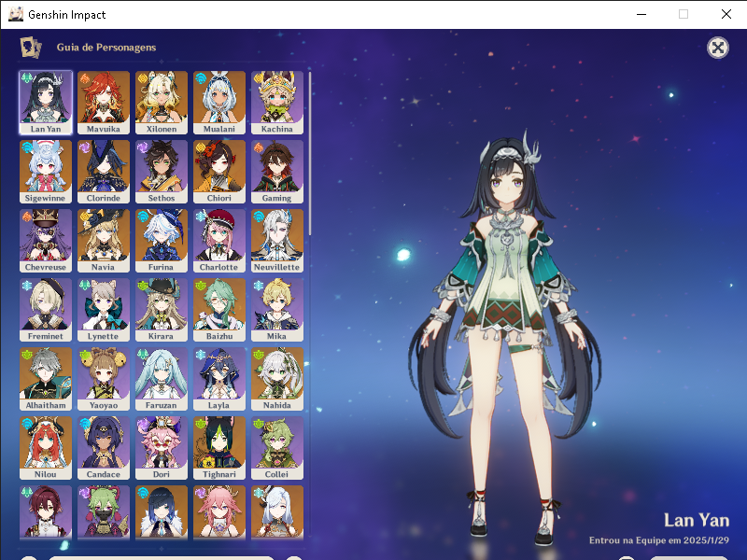Screen dimensions: 747x560
Task: Choose Mualani from the character list
Action: [219, 102]
